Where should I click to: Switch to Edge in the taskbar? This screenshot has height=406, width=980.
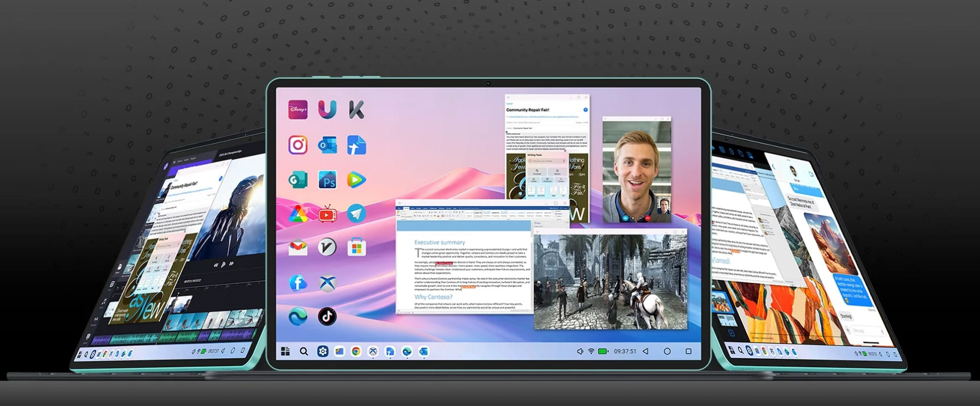(x=407, y=351)
